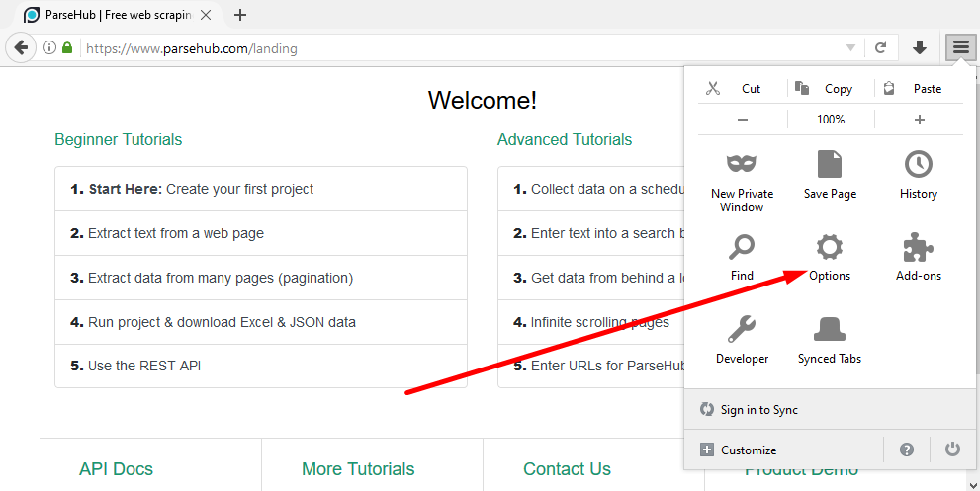Go to Contact Us
Image resolution: width=980 pixels, height=491 pixels.
[567, 469]
